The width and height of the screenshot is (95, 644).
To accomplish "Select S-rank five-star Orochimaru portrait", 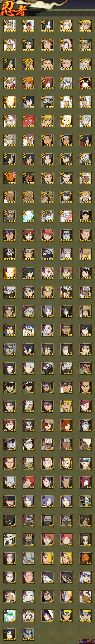I will pos(48,26).
